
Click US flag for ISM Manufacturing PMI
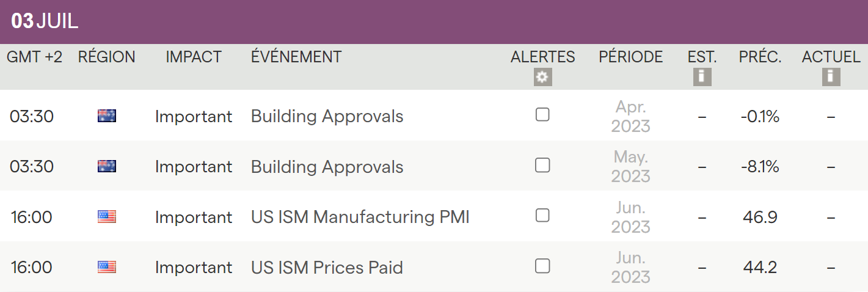[x=107, y=217]
